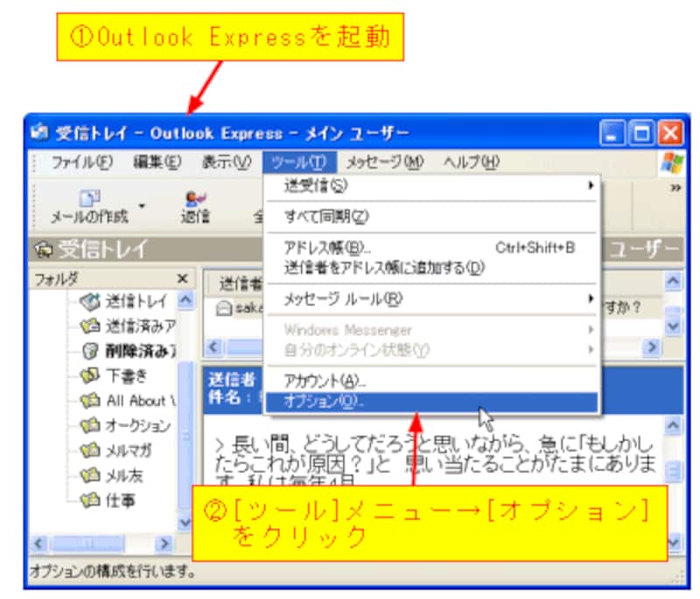Click the Windows logo throbber icon
Screen dimensions: 700x599
[672, 163]
